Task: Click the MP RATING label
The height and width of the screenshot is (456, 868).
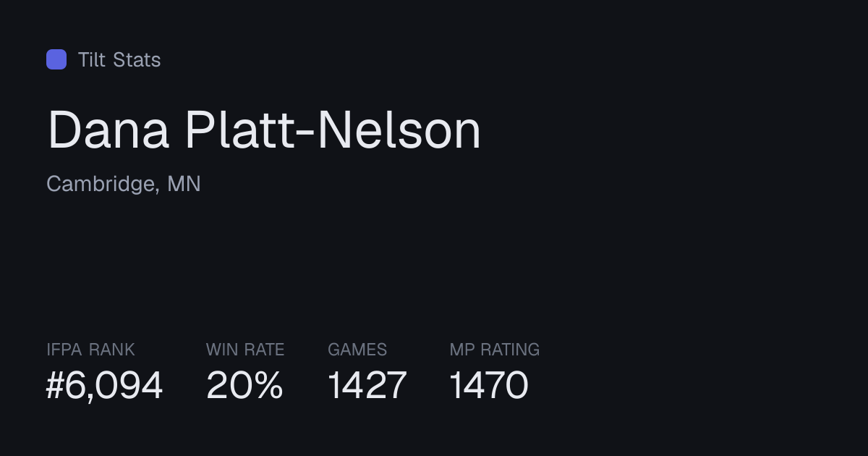Action: [x=495, y=350]
